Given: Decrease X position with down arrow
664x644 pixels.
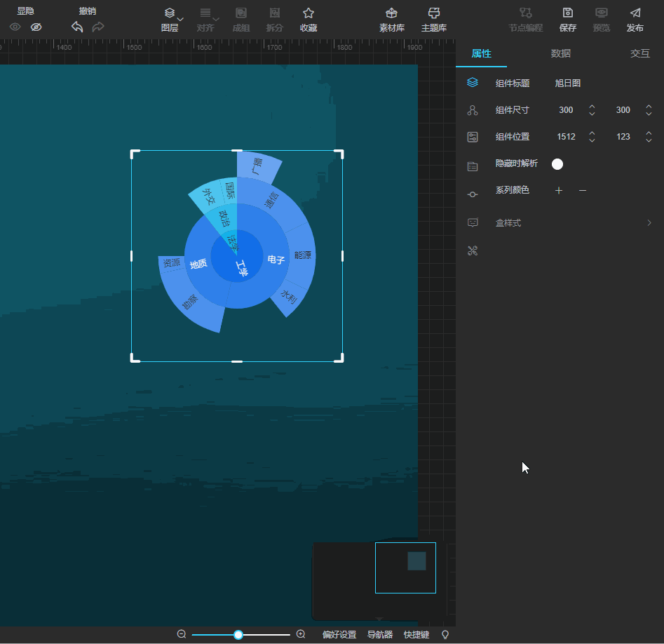Looking at the screenshot, I should 592,140.
